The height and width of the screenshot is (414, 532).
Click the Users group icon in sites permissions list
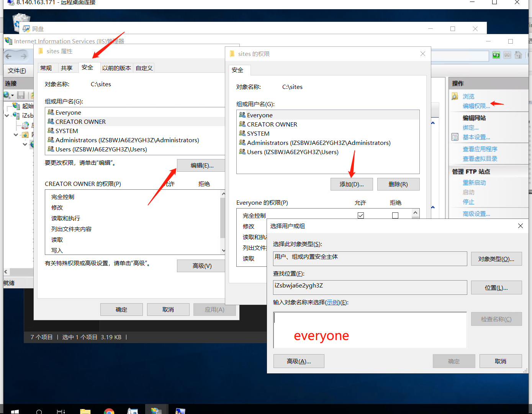pyautogui.click(x=242, y=151)
